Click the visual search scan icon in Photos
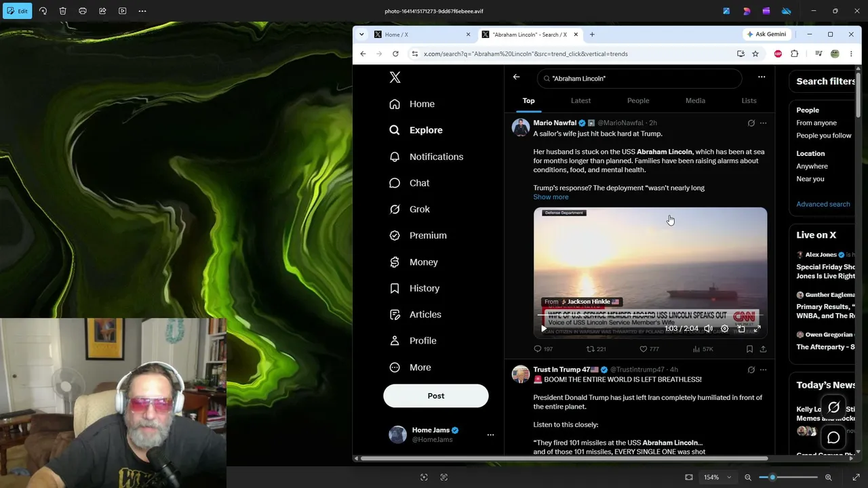Screen dimensions: 868x488 pos(424,477)
